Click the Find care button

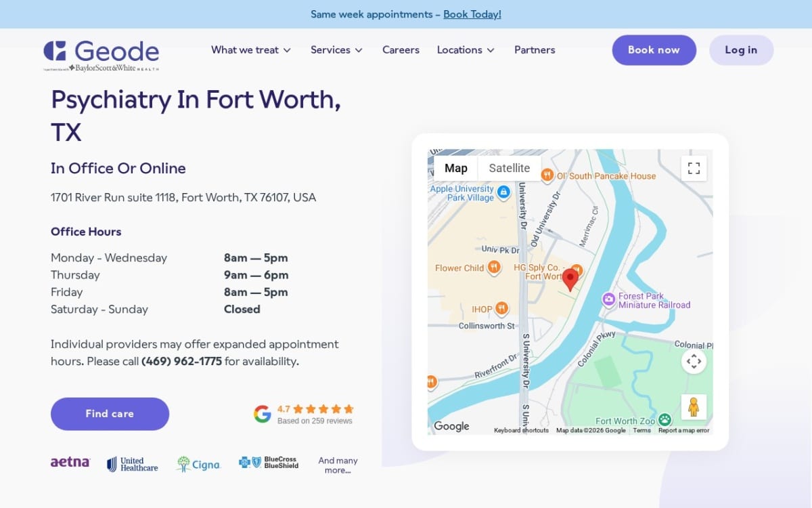click(x=110, y=414)
